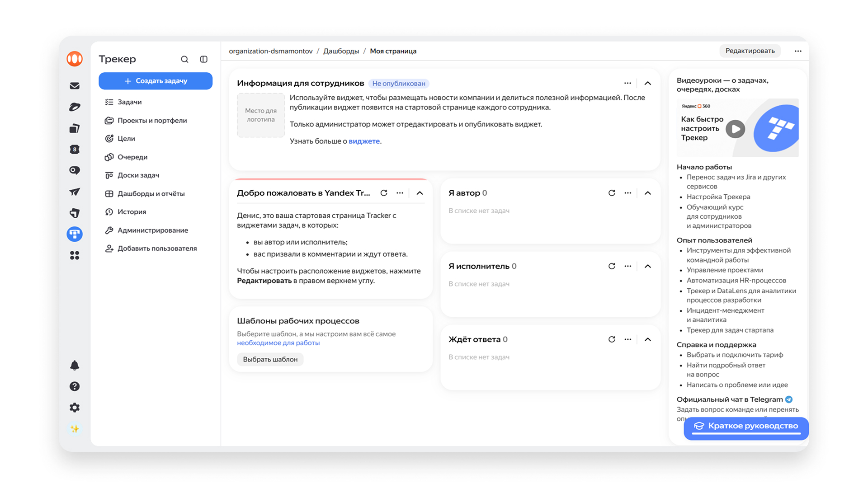Click the Редактировать button

(x=750, y=51)
